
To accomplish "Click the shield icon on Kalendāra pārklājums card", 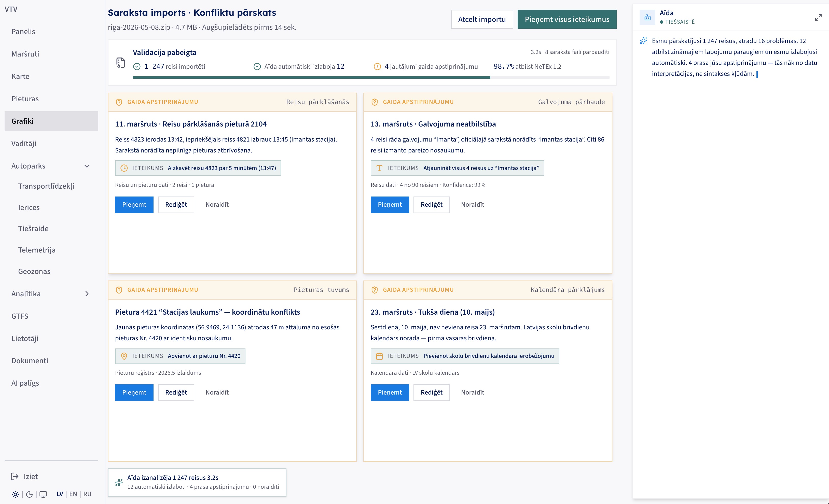I will pos(375,290).
